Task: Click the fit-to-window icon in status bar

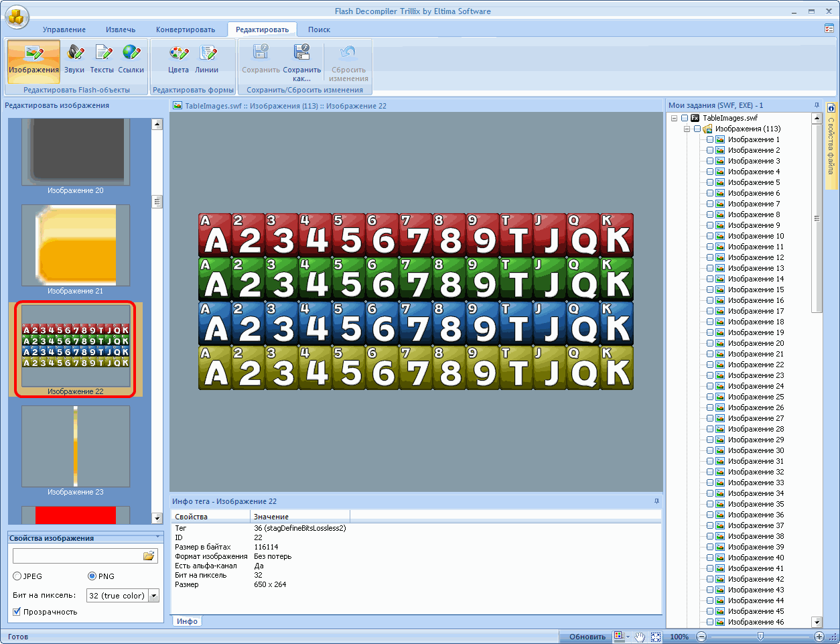Action: click(x=656, y=637)
